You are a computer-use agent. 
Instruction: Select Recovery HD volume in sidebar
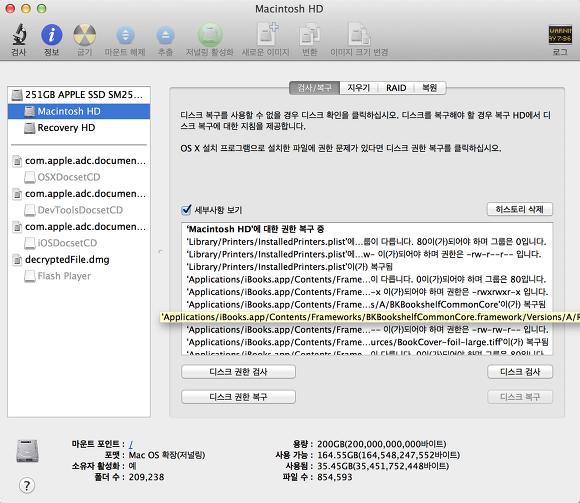point(79,128)
